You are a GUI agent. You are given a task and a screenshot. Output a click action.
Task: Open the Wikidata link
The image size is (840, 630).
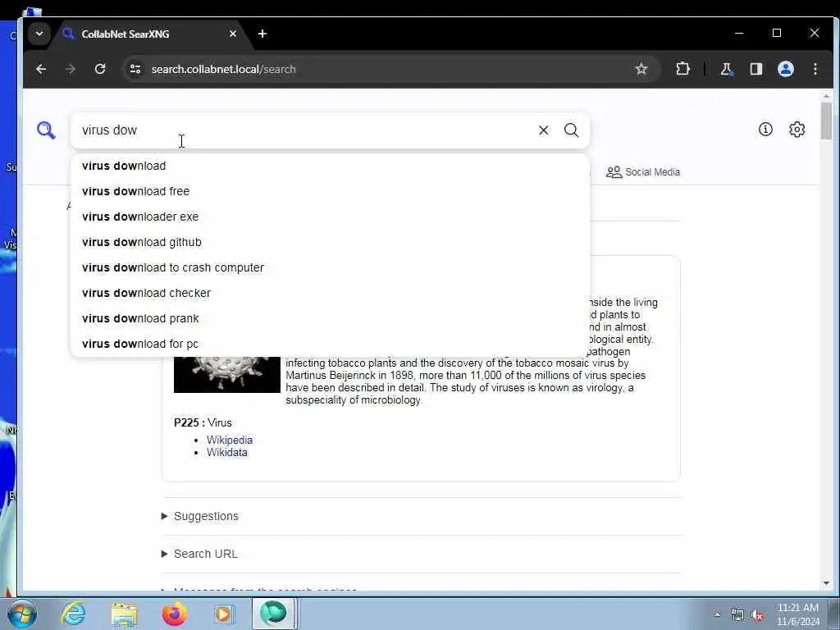(x=227, y=452)
